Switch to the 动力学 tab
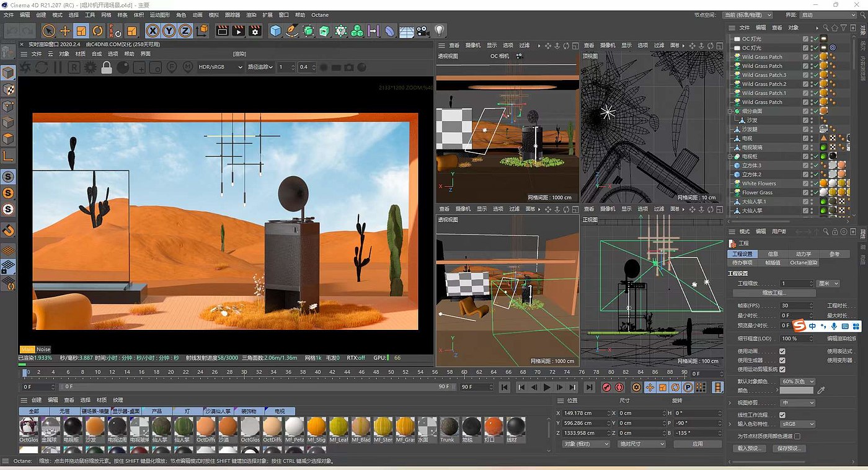Viewport: 868px width, 470px height. point(803,254)
